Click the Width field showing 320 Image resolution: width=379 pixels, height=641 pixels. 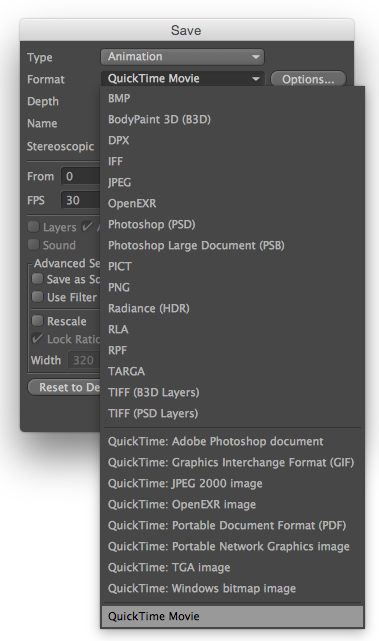click(84, 360)
